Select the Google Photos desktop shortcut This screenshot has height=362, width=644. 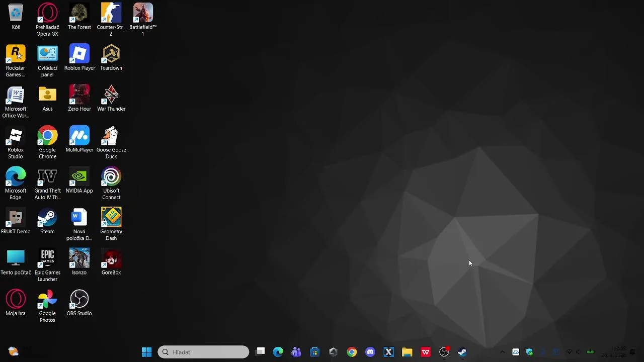(x=47, y=307)
